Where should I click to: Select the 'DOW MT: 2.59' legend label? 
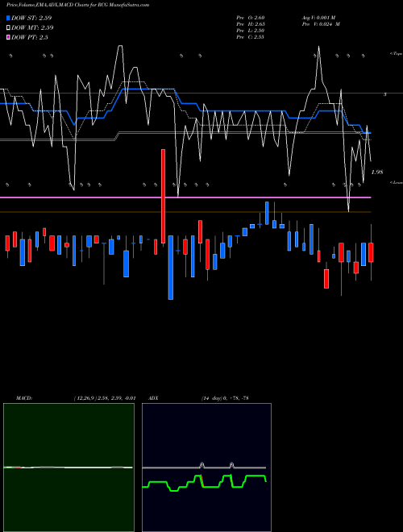(32, 27)
